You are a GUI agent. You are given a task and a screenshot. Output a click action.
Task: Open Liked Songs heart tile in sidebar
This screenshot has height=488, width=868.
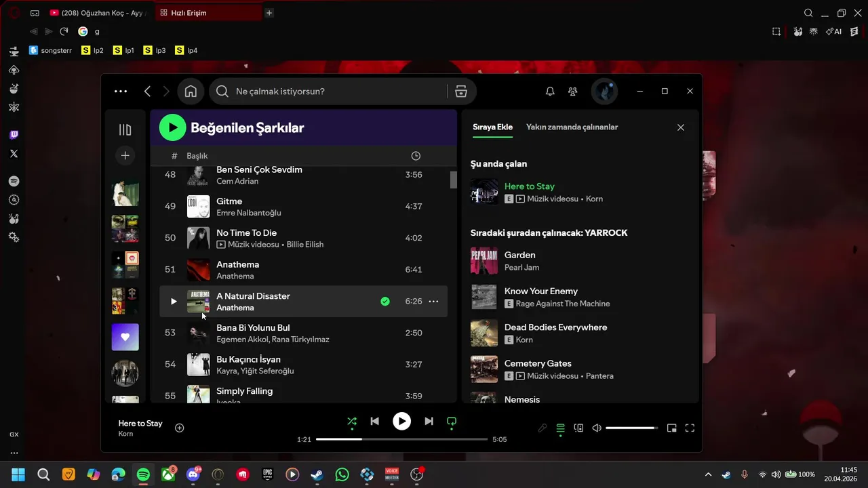tap(125, 337)
